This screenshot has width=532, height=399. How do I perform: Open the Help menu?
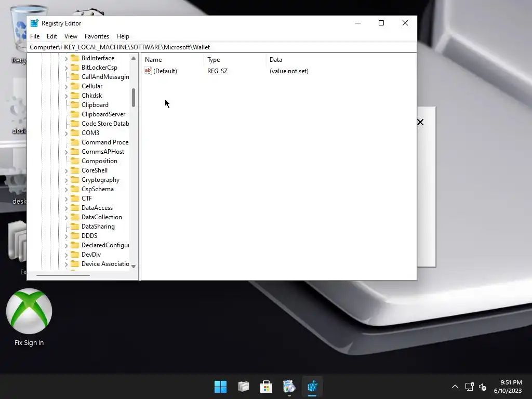(123, 36)
